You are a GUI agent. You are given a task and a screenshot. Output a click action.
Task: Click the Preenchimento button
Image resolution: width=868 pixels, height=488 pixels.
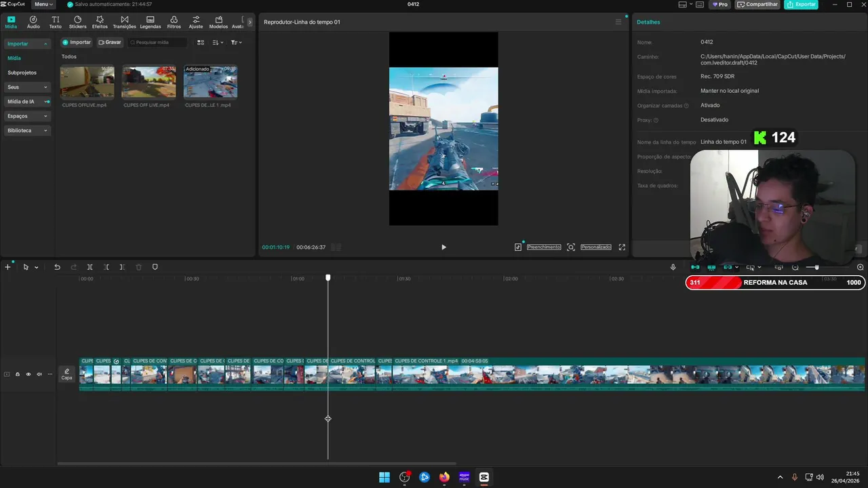(x=544, y=247)
